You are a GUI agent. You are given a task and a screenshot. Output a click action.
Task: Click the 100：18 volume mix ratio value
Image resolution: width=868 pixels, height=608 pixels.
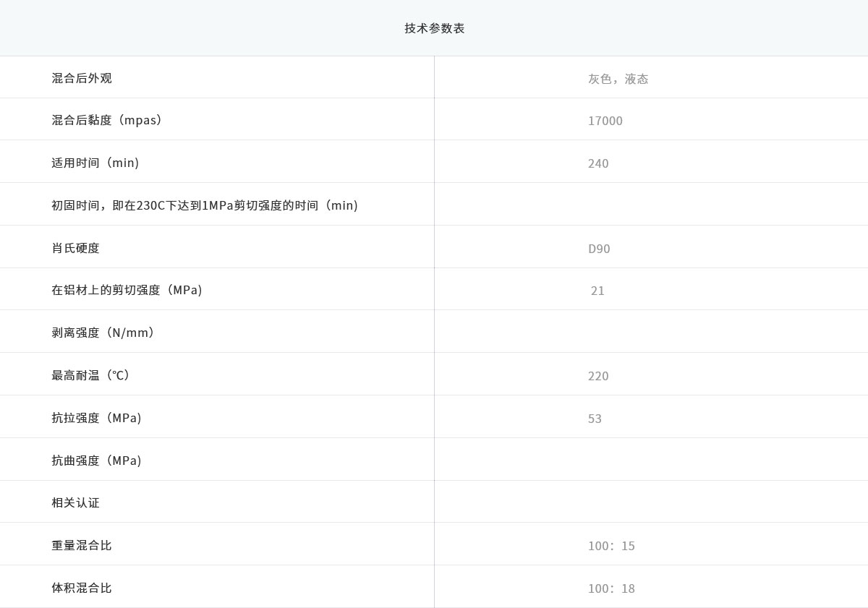coord(612,588)
